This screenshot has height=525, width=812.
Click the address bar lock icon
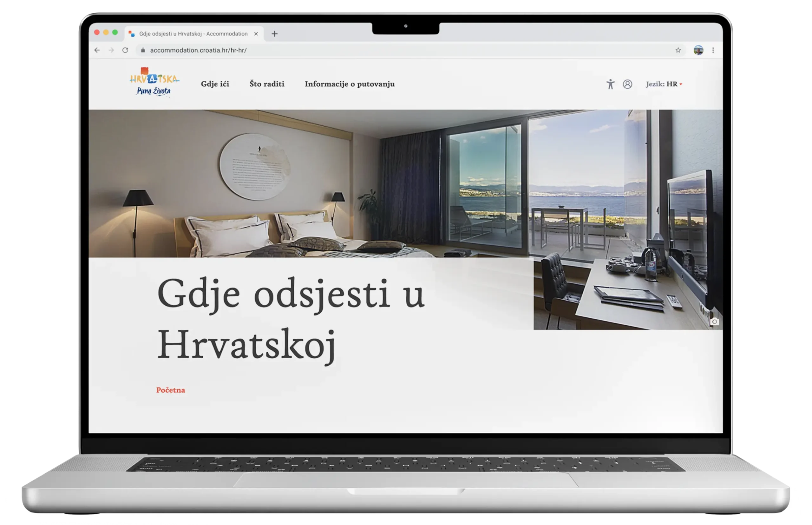(143, 50)
